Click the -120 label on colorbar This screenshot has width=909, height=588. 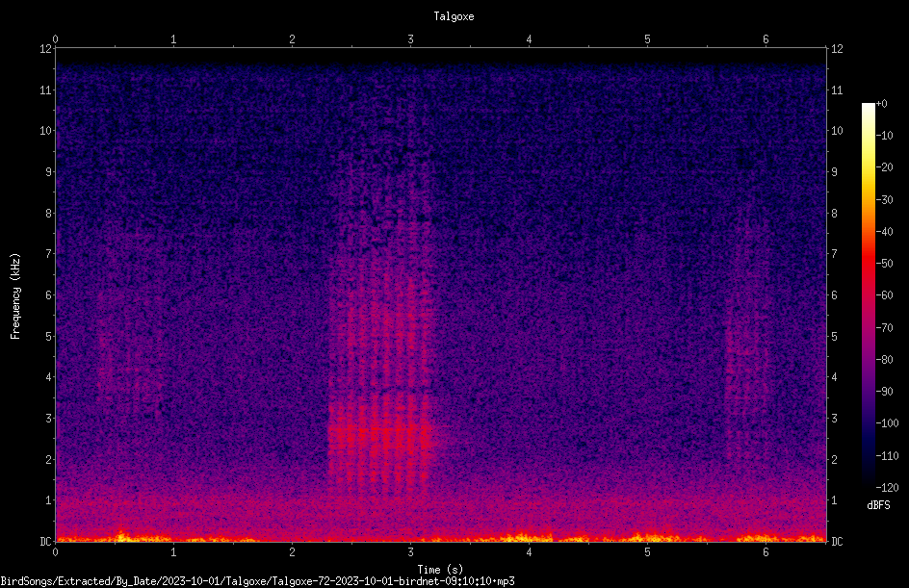pos(887,487)
